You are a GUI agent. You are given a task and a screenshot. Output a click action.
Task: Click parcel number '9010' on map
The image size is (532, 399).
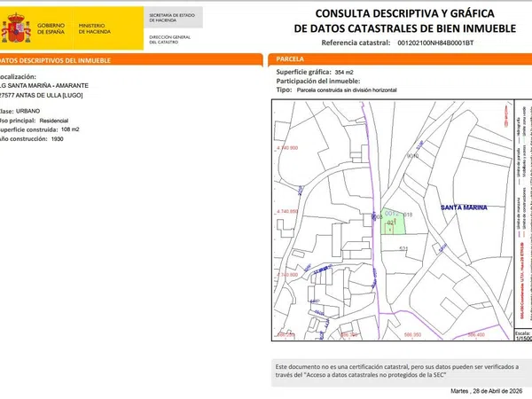click(x=412, y=156)
